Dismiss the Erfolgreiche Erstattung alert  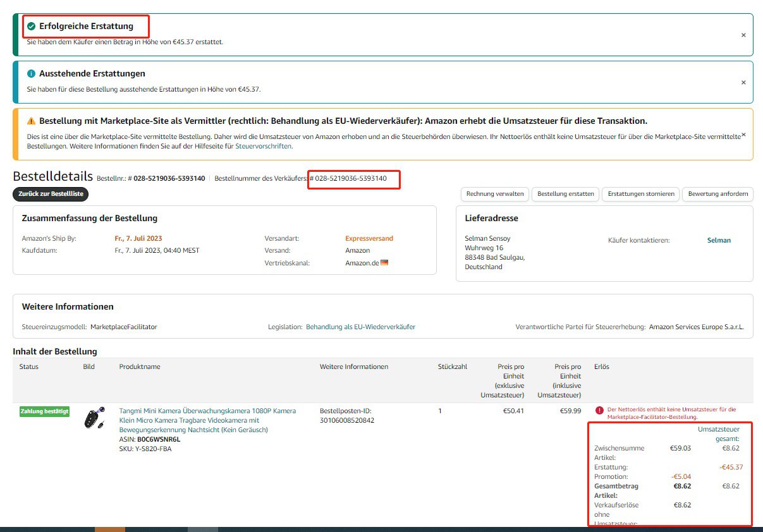pyautogui.click(x=743, y=35)
